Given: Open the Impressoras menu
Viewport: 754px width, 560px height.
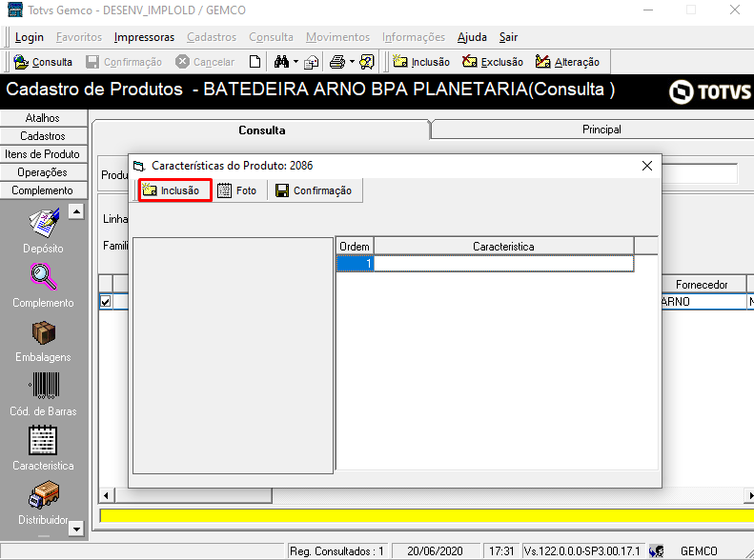Looking at the screenshot, I should pyautogui.click(x=144, y=37).
